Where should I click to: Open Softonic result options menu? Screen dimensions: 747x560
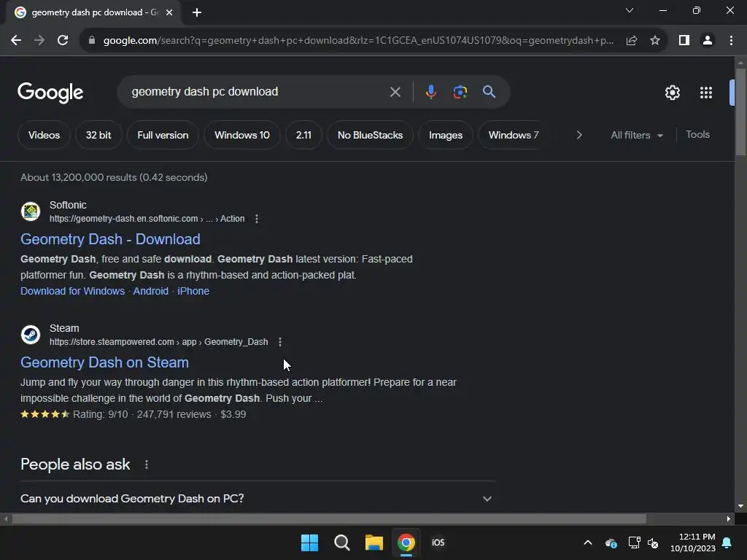pos(257,219)
